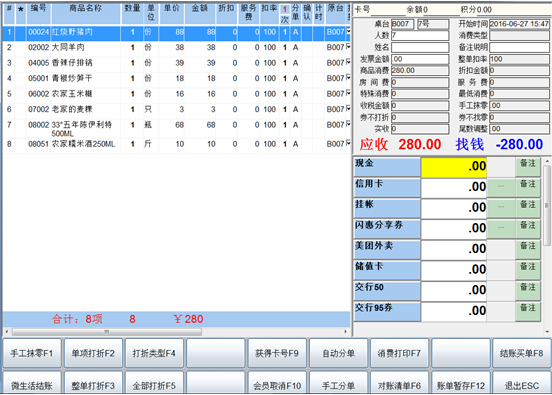This screenshot has height=395, width=552.
Task: Exit via 退出ESC button
Action: pos(522,383)
